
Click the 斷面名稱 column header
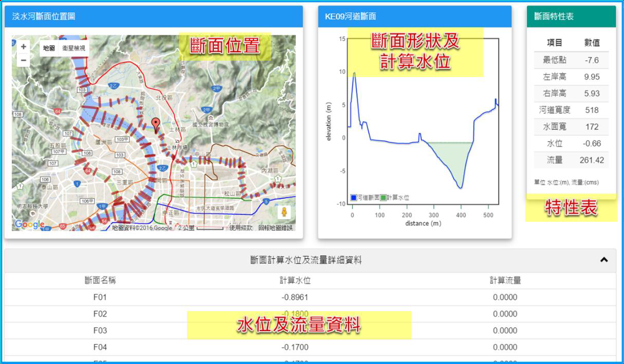coord(100,280)
